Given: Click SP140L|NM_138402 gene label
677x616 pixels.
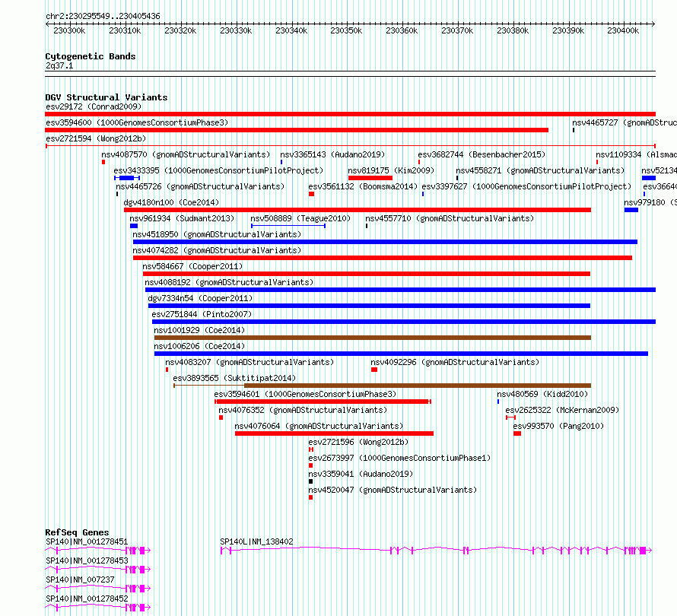Looking at the screenshot, I should pyautogui.click(x=256, y=541).
